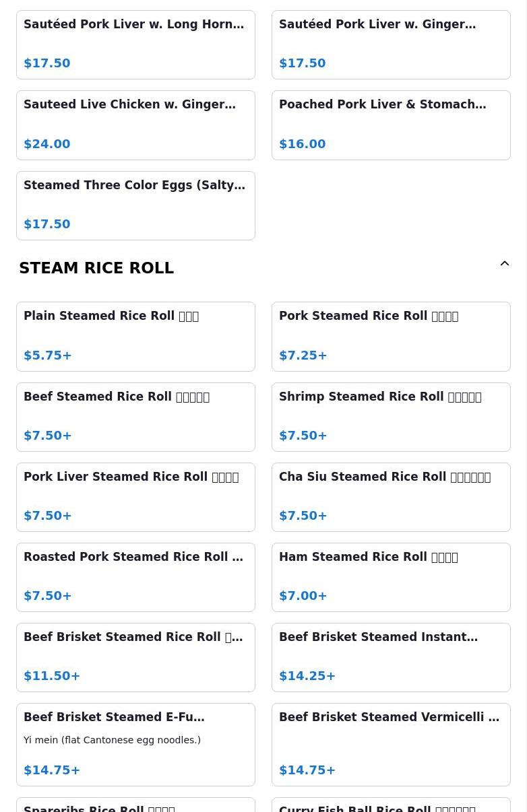This screenshot has height=812, width=527.
Task: Open Ham Steamed Rice Roll item
Action: (391, 576)
